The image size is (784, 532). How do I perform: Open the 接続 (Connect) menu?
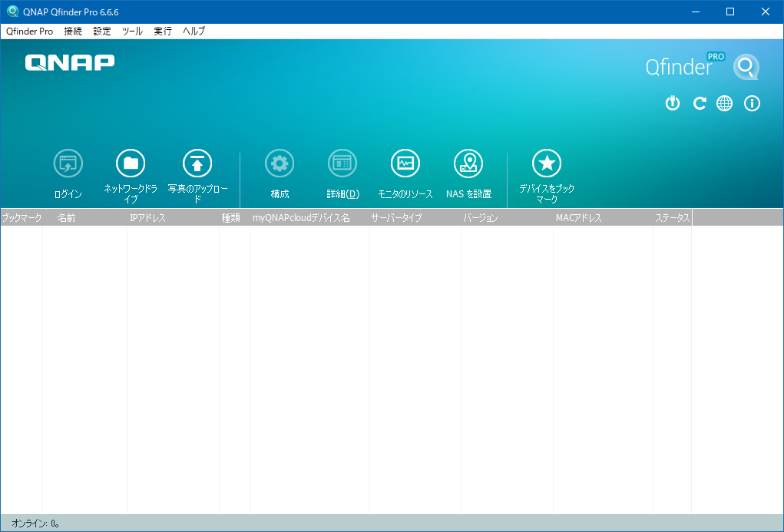click(72, 31)
